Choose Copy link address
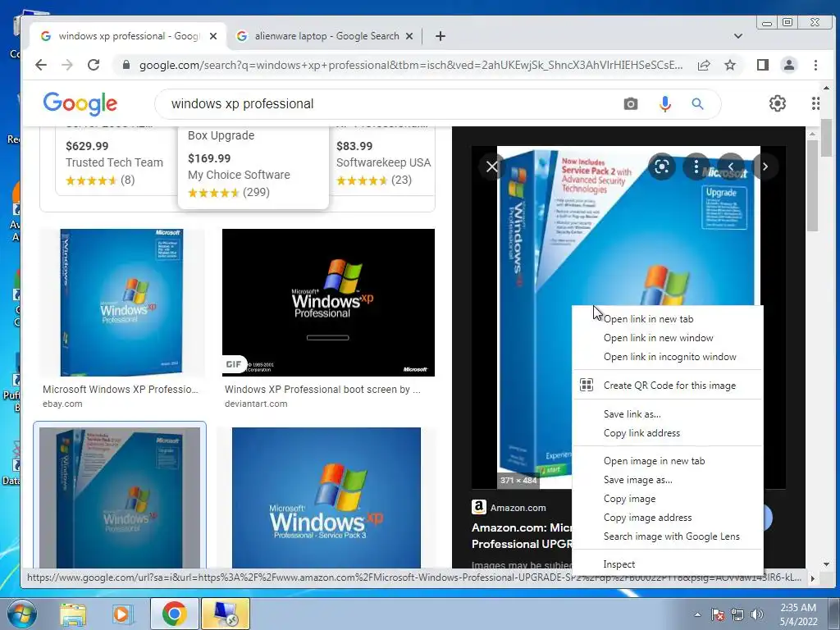 coord(668,433)
